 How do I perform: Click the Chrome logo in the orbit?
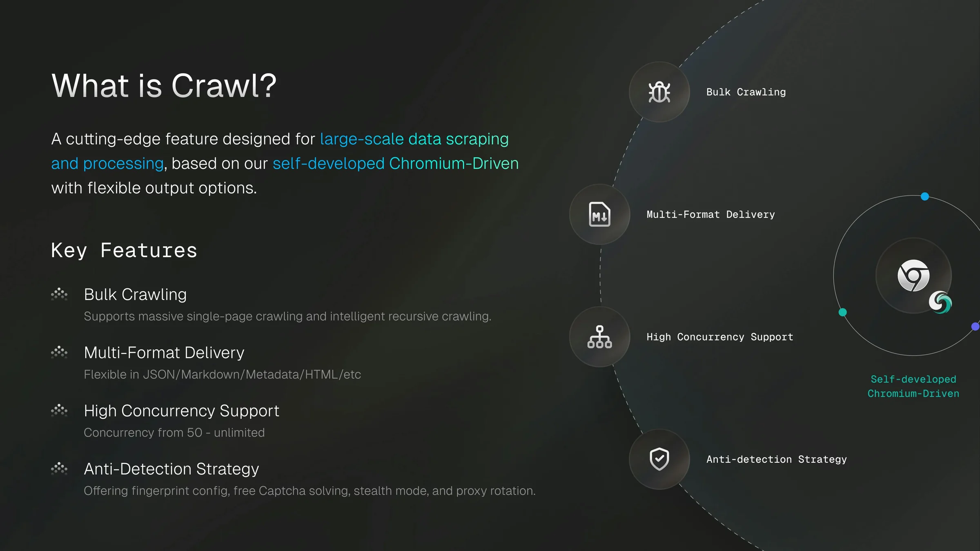(913, 275)
